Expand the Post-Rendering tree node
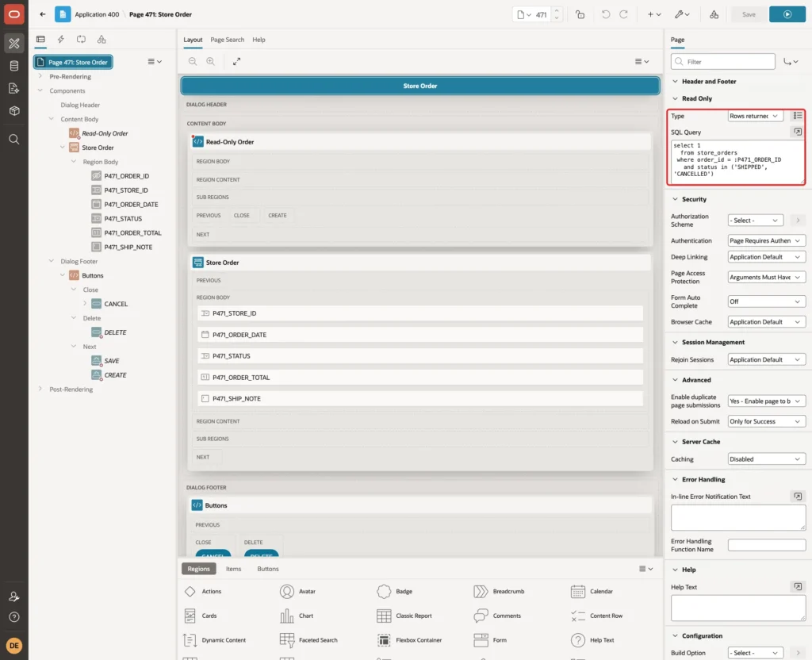This screenshot has width=812, height=660. (40, 389)
